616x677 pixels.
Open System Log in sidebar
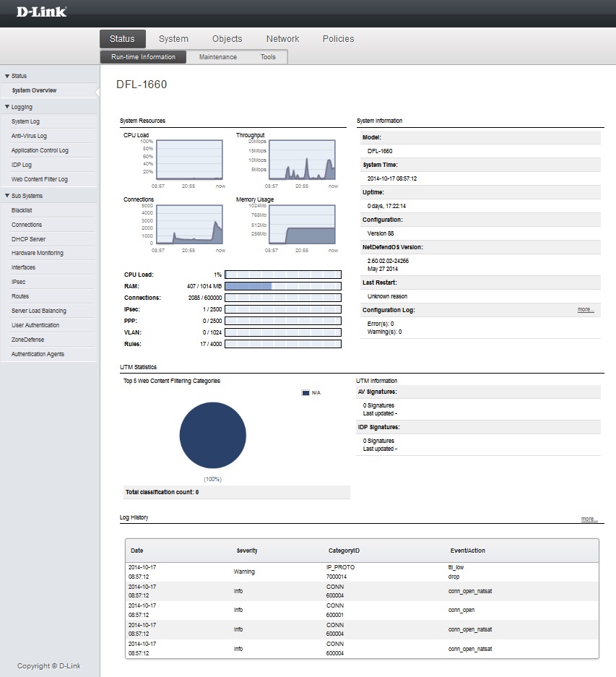[25, 121]
